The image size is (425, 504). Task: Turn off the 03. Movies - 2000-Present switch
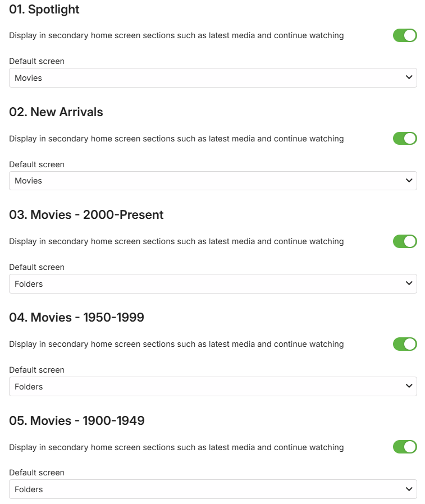pos(405,241)
